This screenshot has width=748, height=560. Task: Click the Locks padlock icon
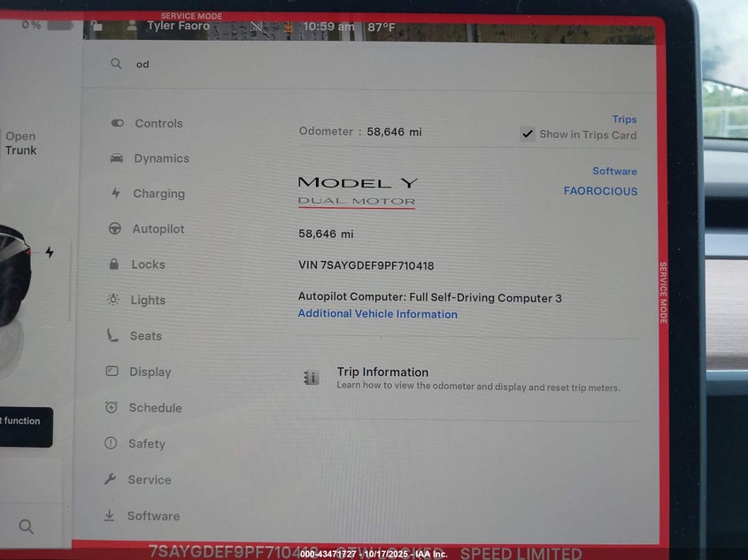113,265
